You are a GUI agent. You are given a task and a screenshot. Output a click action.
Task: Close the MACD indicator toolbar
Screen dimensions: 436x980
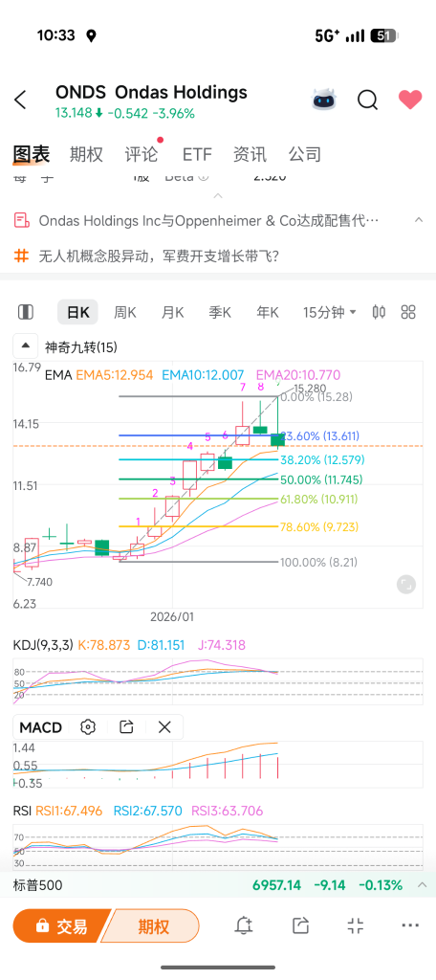pos(164,727)
